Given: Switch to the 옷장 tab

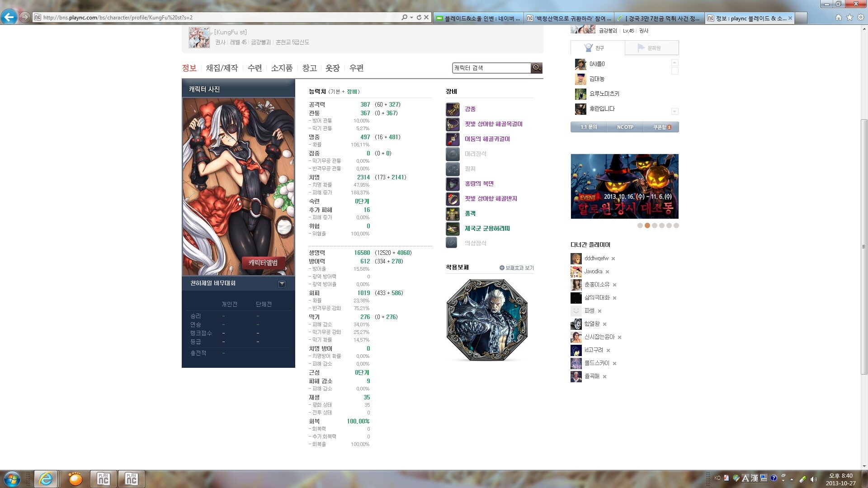Looking at the screenshot, I should pos(333,68).
